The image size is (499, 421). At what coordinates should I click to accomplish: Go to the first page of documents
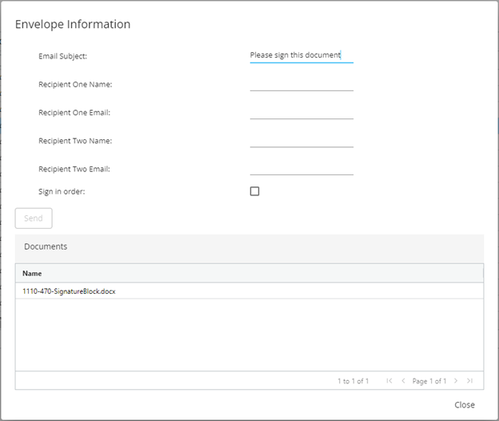(x=389, y=381)
